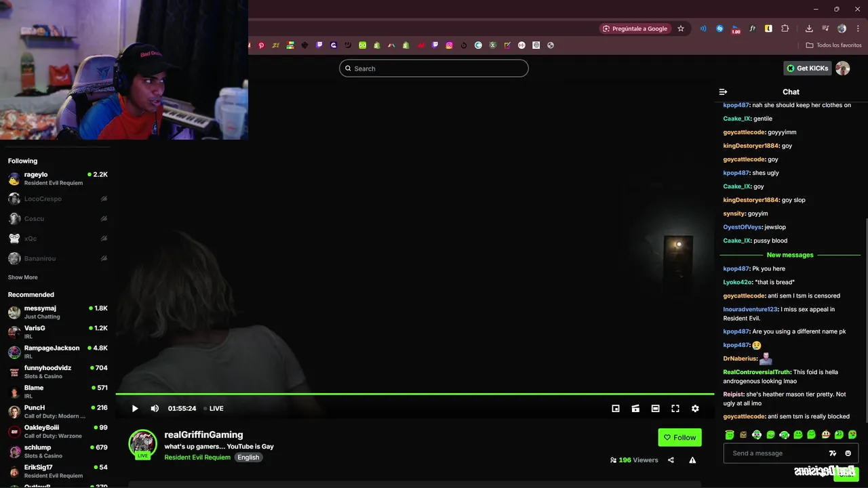The width and height of the screenshot is (868, 488).
Task: Click the English language tag
Action: pos(248,457)
